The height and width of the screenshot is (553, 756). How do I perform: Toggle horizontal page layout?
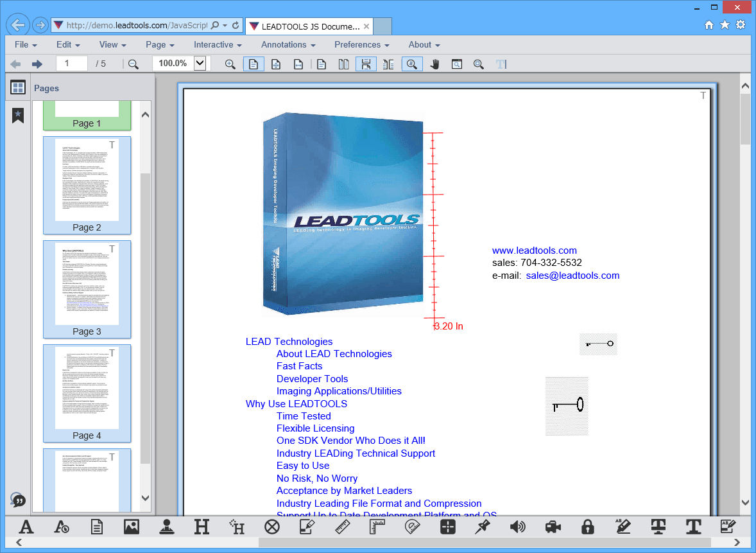388,64
